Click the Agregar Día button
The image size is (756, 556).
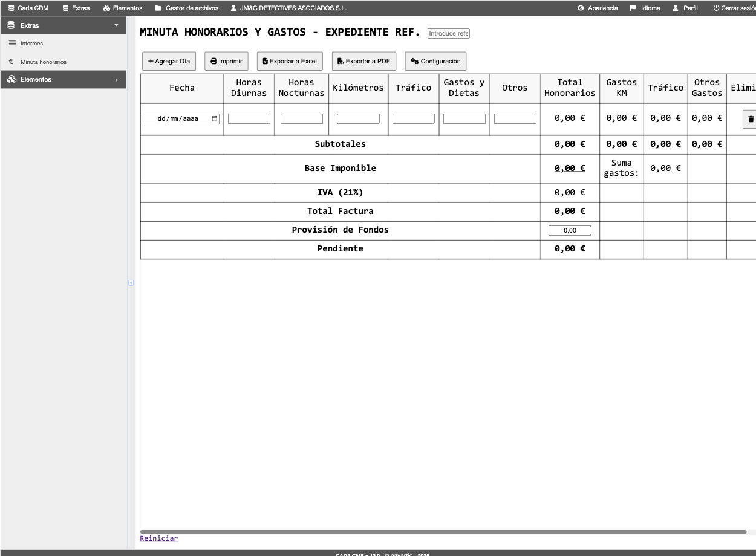[x=169, y=61]
